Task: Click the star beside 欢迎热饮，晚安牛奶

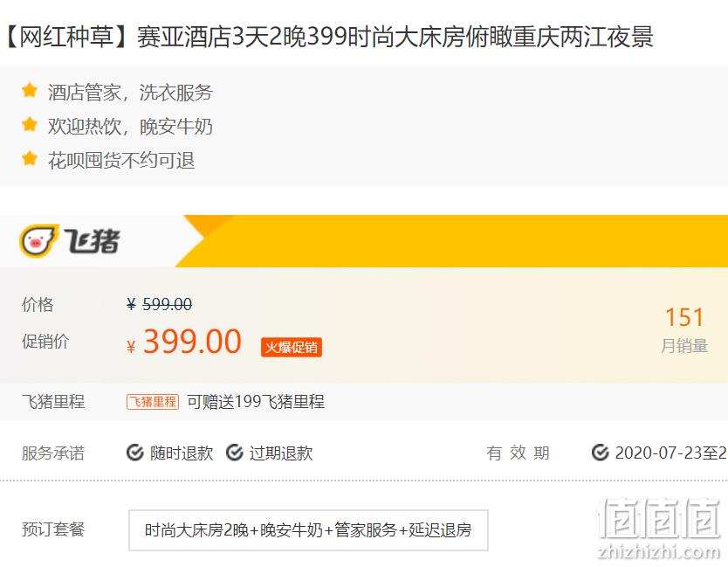Action: [30, 124]
